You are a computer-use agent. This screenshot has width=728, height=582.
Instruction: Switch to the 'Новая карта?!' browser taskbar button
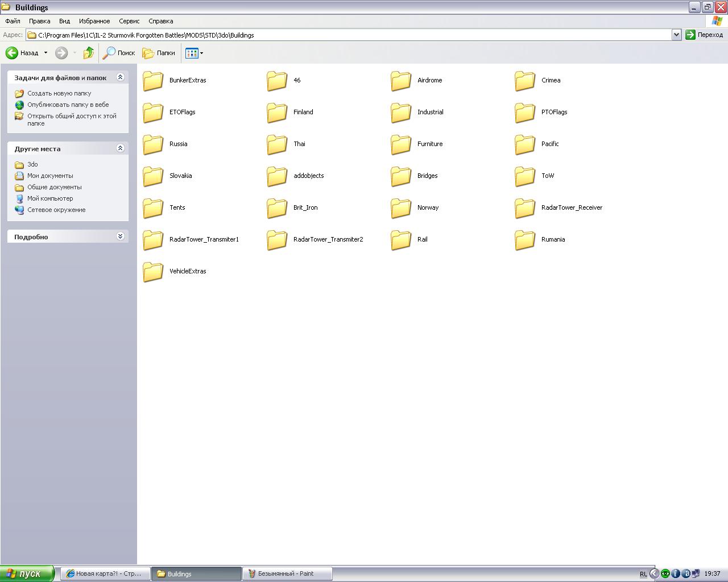[105, 573]
